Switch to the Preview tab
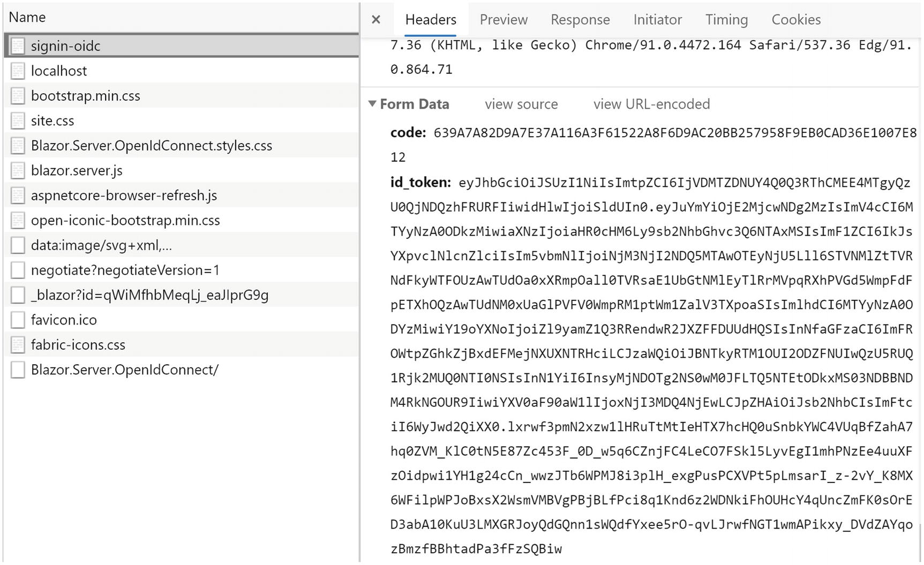924x565 pixels. click(504, 20)
